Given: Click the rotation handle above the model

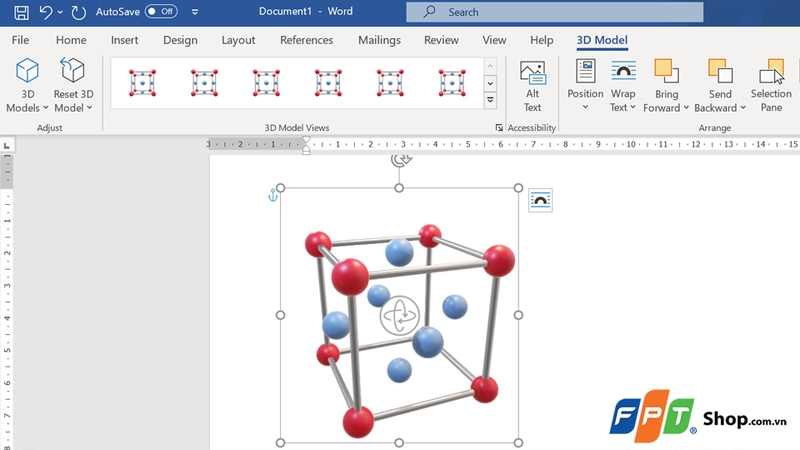Looking at the screenshot, I should click(x=400, y=160).
